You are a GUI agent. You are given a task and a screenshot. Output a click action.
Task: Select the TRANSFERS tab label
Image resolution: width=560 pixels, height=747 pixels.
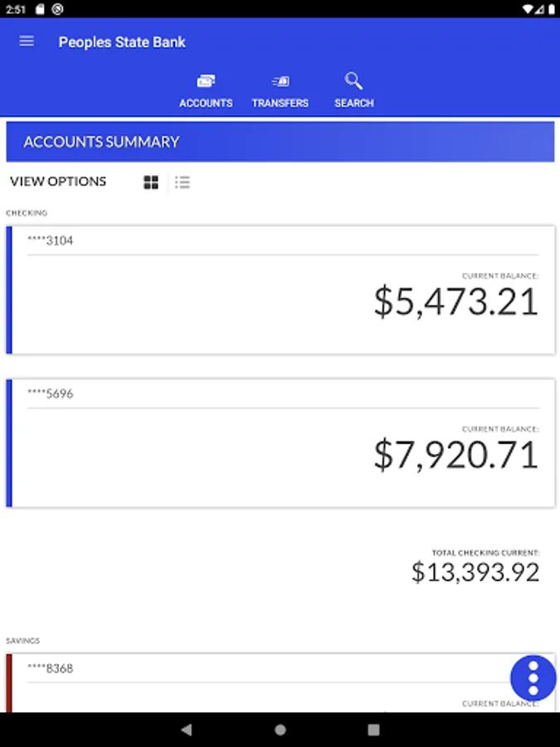[280, 103]
